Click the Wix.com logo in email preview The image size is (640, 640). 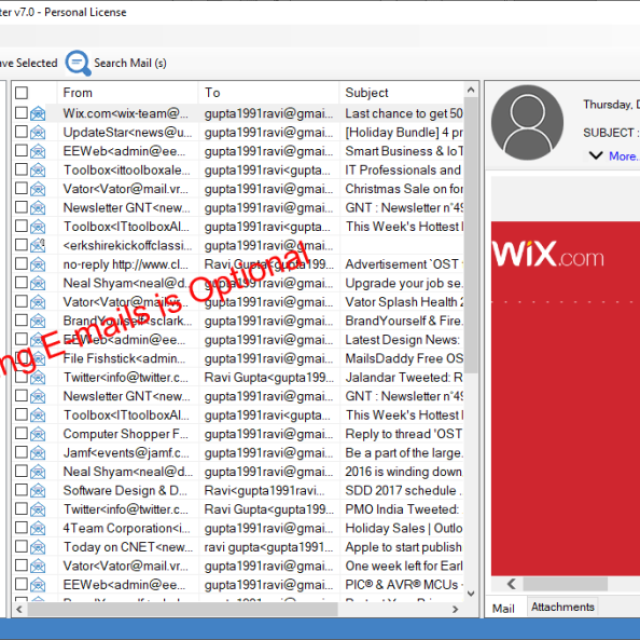click(x=548, y=254)
